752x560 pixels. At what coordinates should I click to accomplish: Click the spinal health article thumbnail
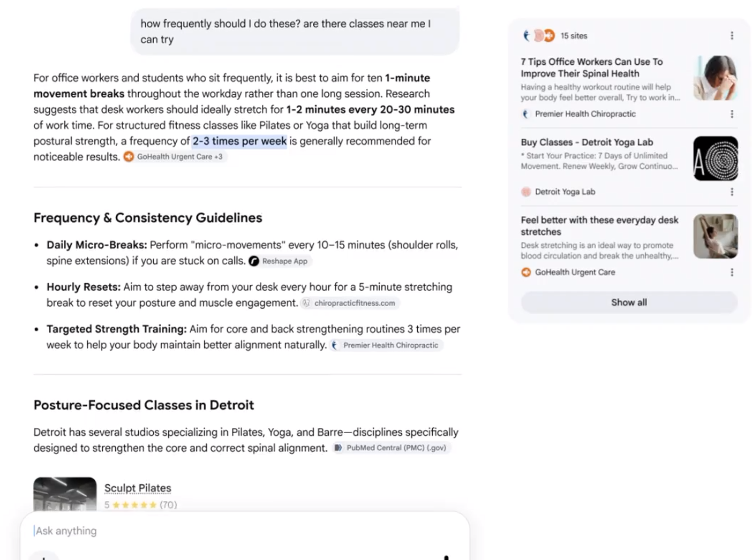tap(716, 78)
